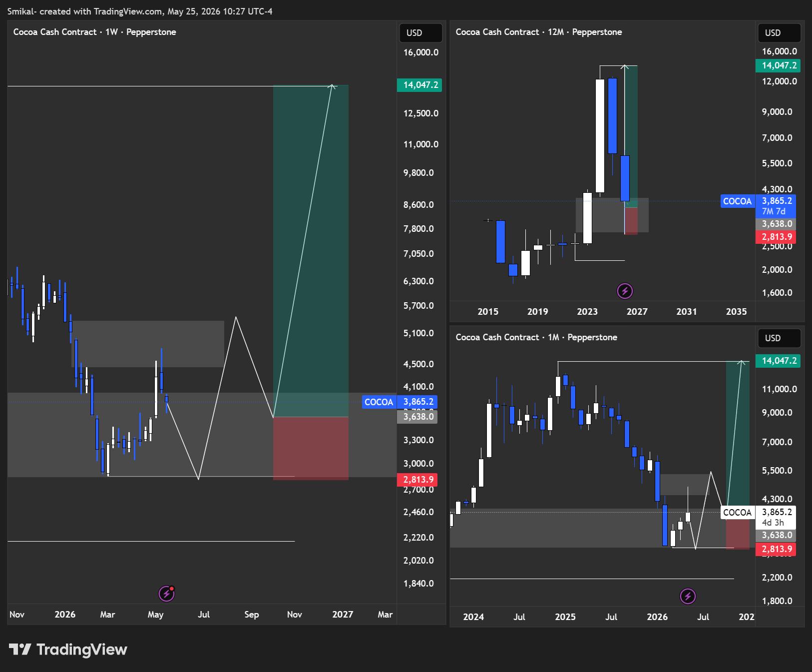
Task: Click 16,000.0 on the weekly price scale
Action: tap(420, 52)
